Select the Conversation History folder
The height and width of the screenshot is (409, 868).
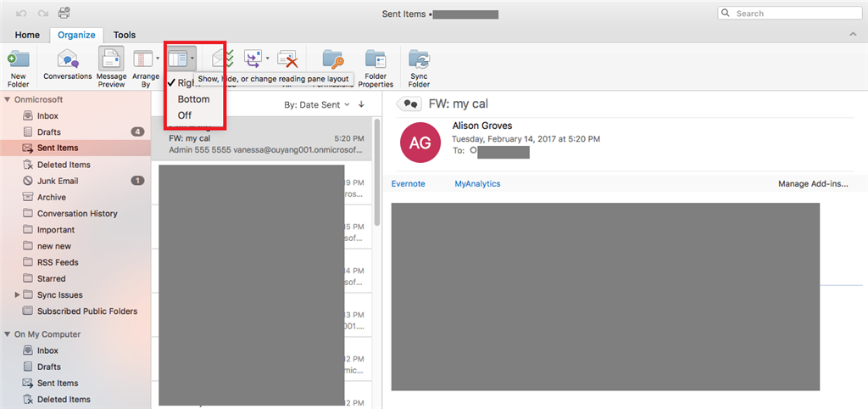pyautogui.click(x=75, y=213)
